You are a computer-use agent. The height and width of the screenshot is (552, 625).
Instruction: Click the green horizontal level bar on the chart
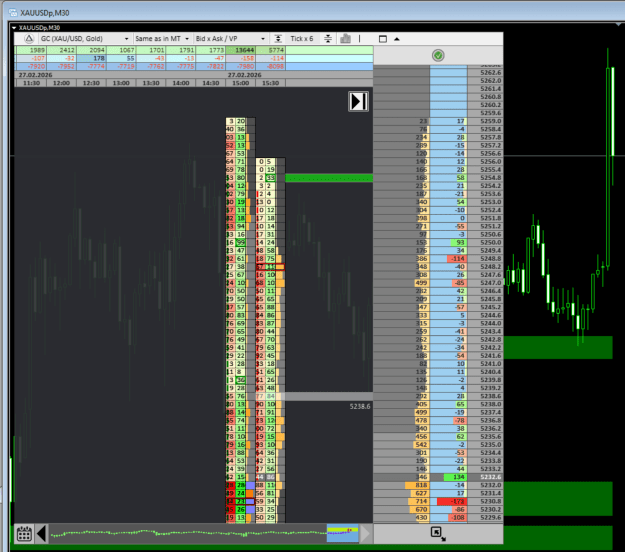tap(329, 178)
